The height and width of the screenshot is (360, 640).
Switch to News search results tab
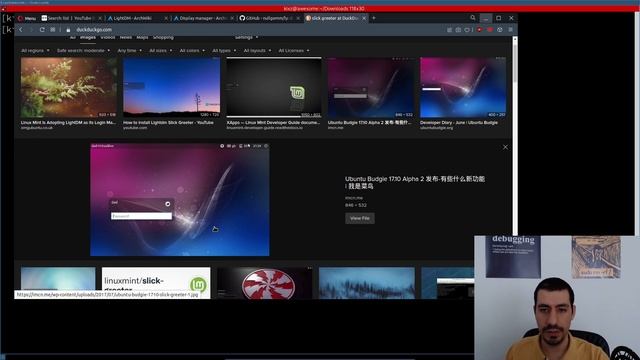tap(126, 38)
